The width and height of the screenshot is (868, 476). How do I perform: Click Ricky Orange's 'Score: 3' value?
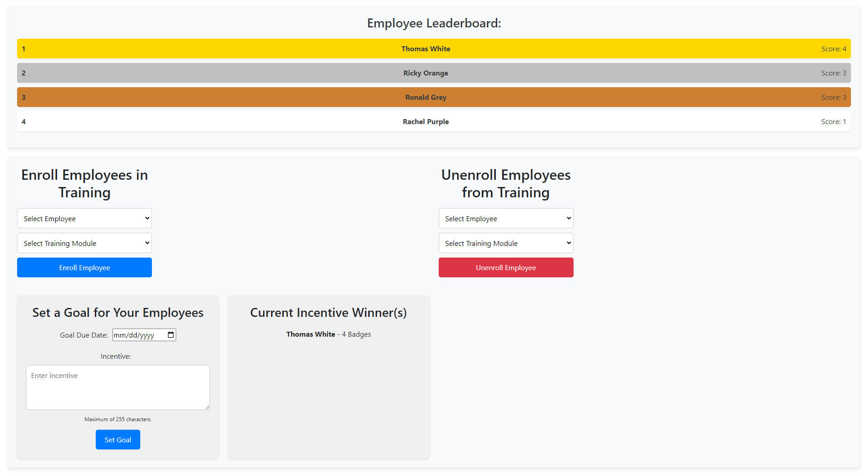(x=834, y=73)
